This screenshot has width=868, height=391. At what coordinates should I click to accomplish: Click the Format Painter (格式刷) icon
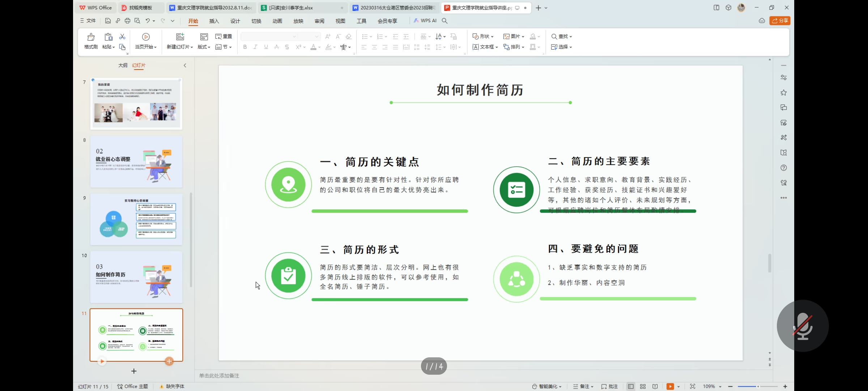(x=91, y=37)
